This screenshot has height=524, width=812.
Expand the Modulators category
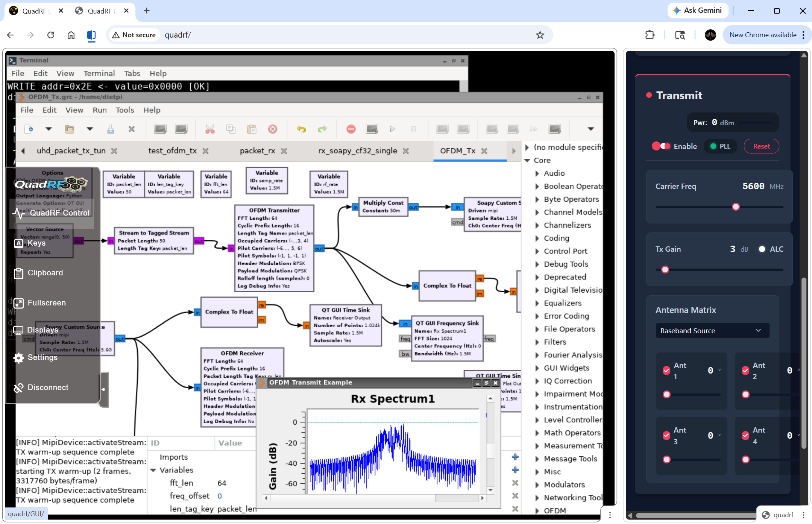(x=537, y=485)
